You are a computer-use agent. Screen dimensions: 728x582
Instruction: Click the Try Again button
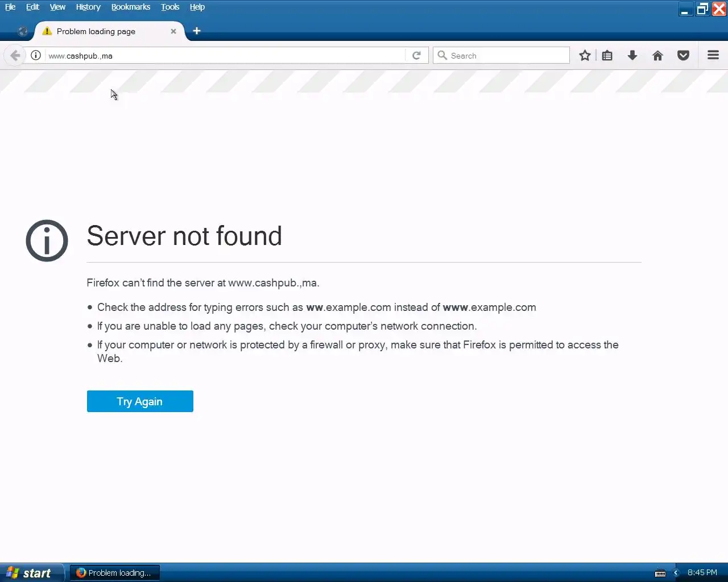[x=140, y=401]
